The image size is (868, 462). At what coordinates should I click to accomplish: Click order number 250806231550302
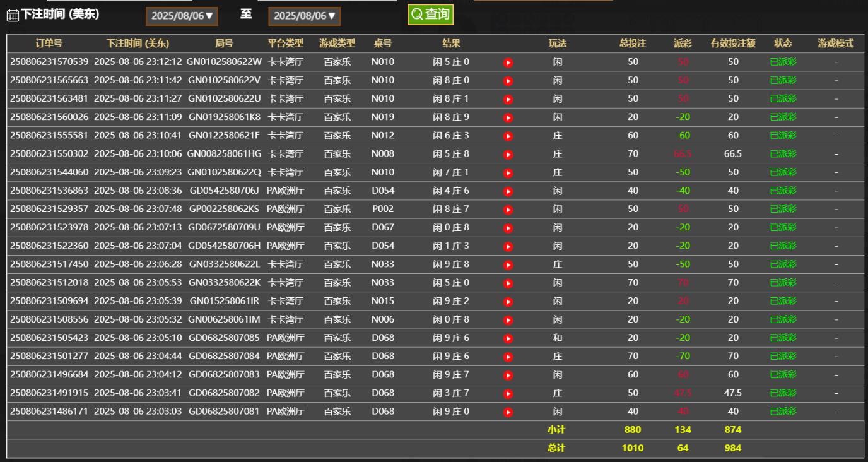tap(49, 153)
